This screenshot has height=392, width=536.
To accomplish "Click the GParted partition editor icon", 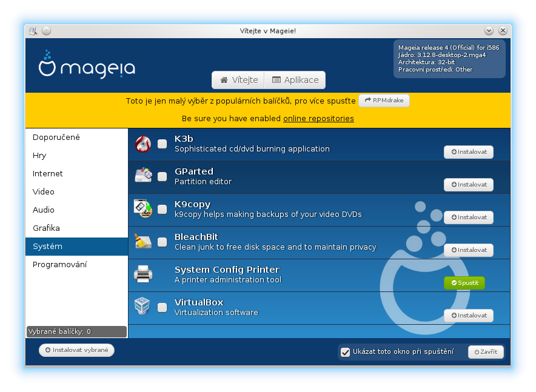I will tap(144, 175).
